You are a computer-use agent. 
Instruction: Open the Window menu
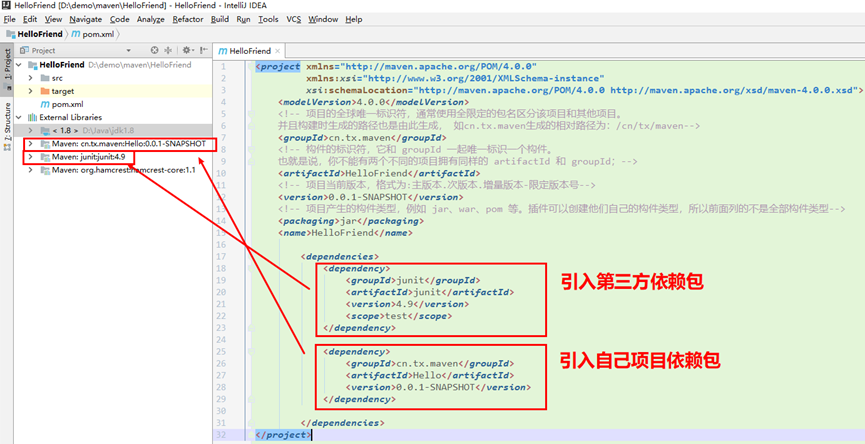(x=323, y=19)
